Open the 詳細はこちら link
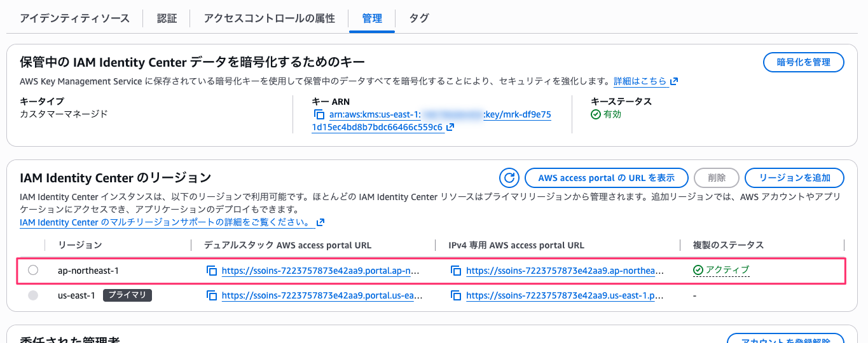Screen dimensions: 868x343 pyautogui.click(x=640, y=81)
